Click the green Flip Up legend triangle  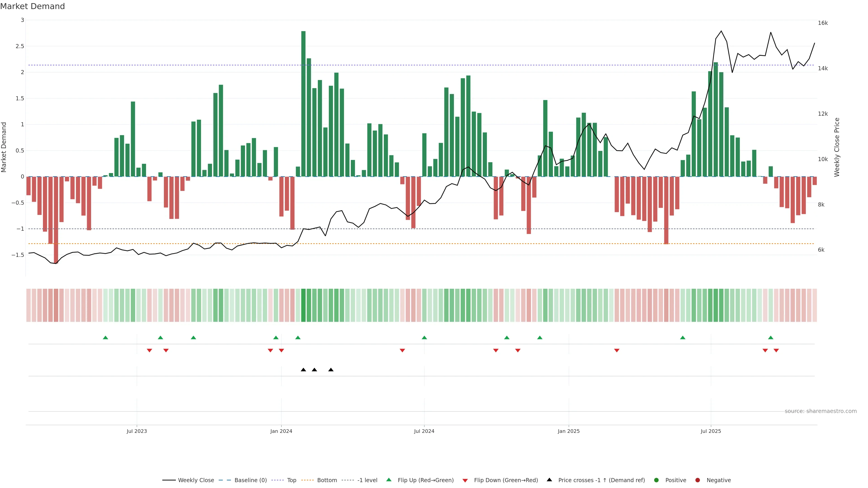389,480
